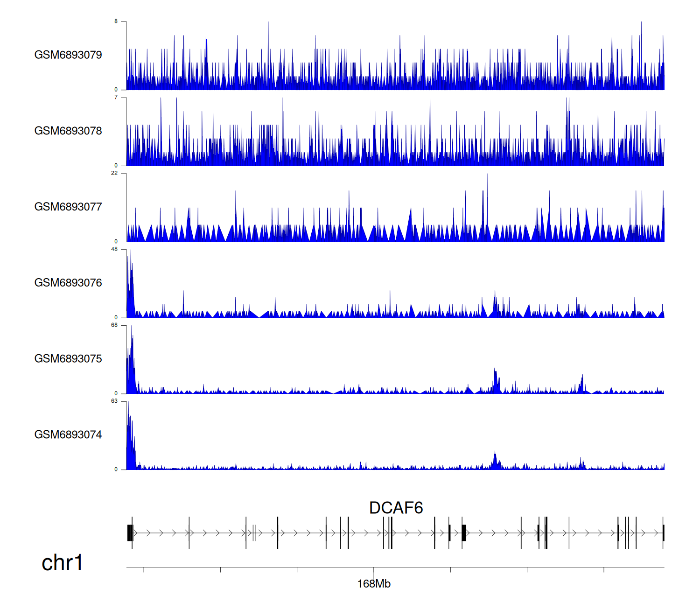Click the tick mark above 168Mb
700x616 pixels.
pyautogui.click(x=374, y=570)
